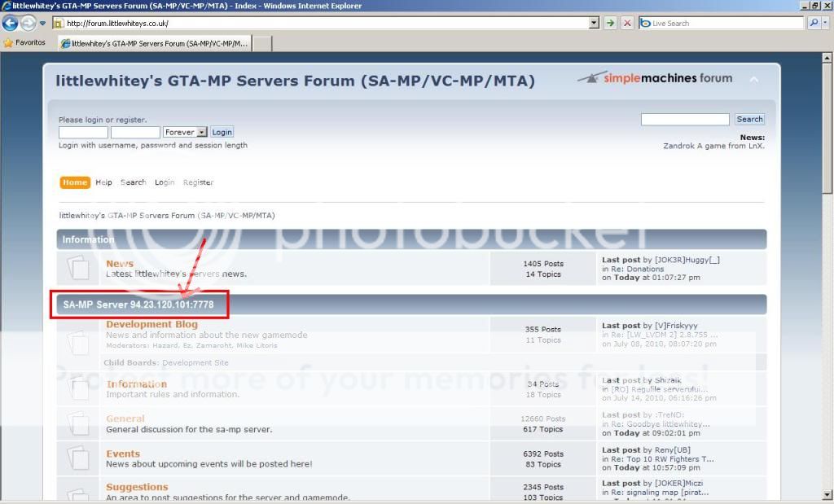The height and width of the screenshot is (504, 834).
Task: Click the General board folder icon
Action: point(77,423)
